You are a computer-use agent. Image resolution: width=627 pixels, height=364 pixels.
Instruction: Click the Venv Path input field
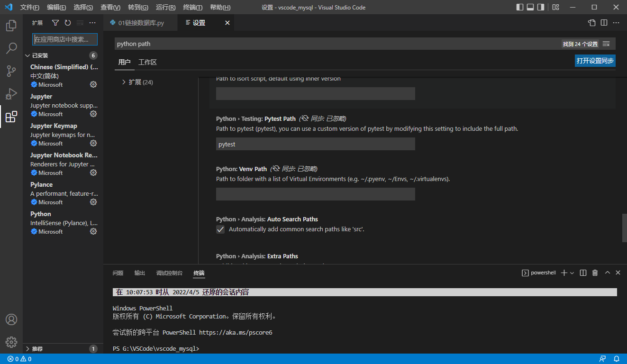click(316, 194)
